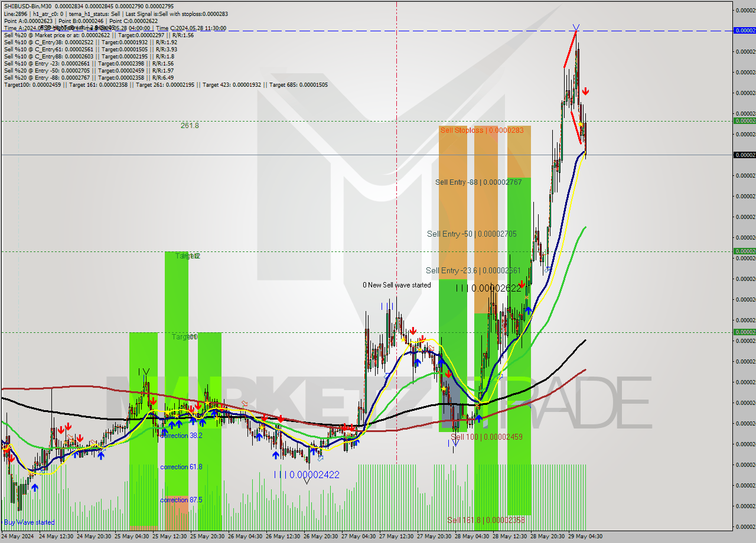756x543 pixels.
Task: Click the '25 May 04:30' time label
Action: pyautogui.click(x=132, y=537)
